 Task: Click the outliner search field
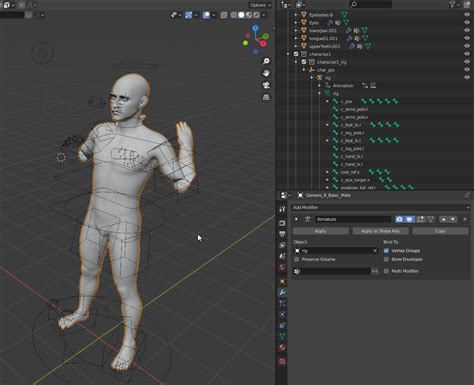[371, 4]
